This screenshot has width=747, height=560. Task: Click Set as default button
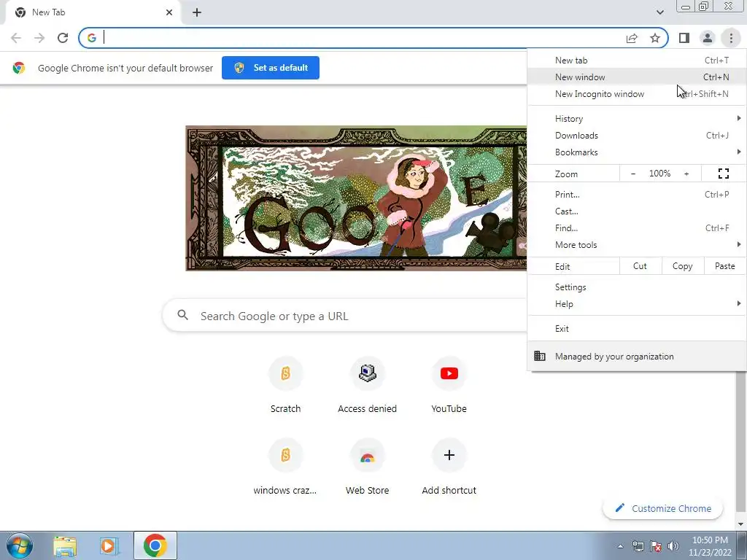click(x=271, y=68)
